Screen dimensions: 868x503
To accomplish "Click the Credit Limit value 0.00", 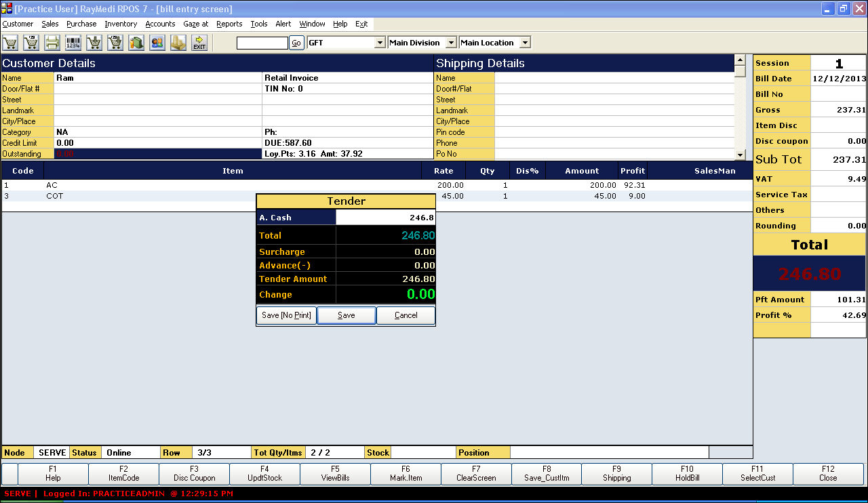I will [x=158, y=143].
